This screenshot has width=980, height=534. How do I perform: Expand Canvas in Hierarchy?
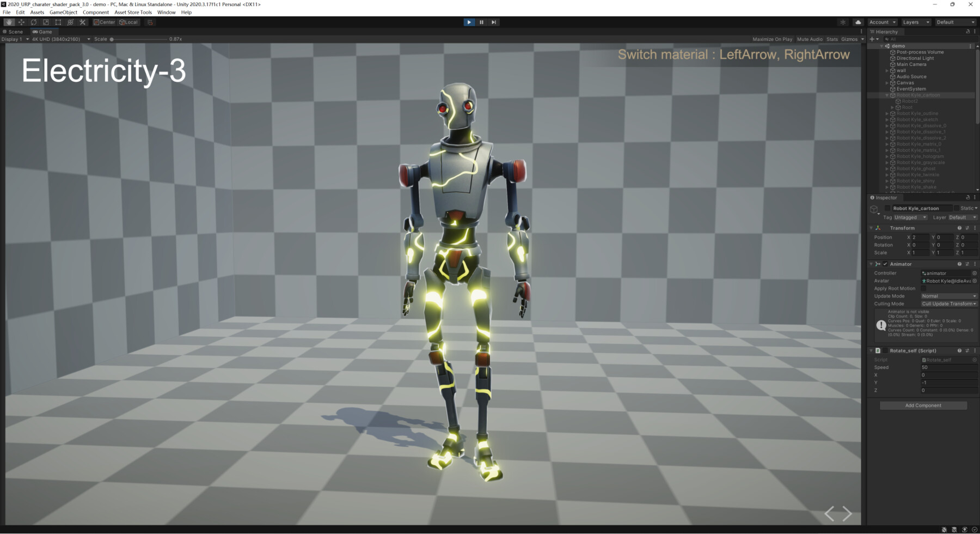[887, 83]
